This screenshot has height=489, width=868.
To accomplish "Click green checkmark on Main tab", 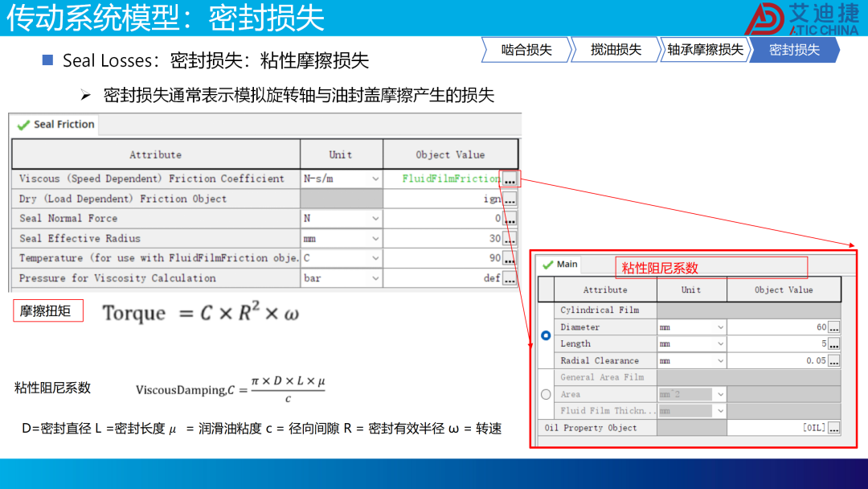I will 548,265.
